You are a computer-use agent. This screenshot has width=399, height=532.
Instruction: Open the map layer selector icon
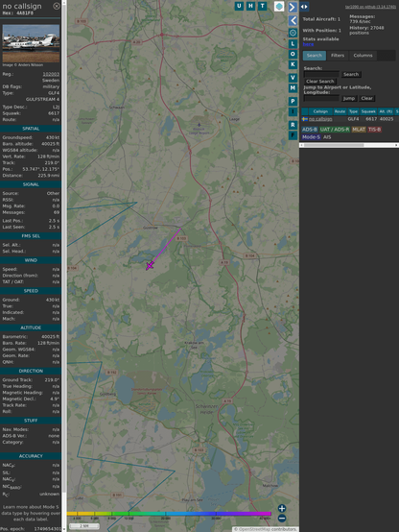pyautogui.click(x=279, y=6)
